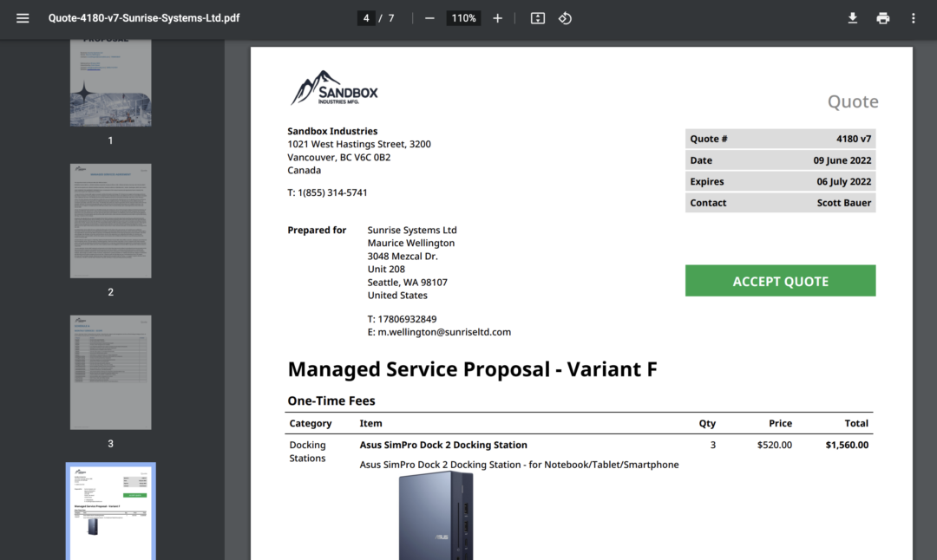The height and width of the screenshot is (560, 937).
Task: Click the Unit 208 address line
Action: 386,270
